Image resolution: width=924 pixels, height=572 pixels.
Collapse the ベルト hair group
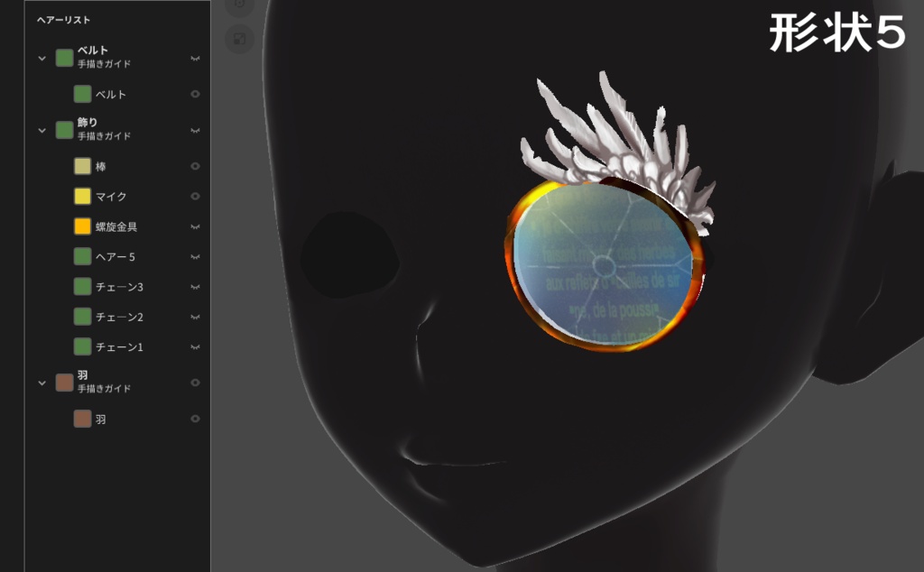click(42, 59)
